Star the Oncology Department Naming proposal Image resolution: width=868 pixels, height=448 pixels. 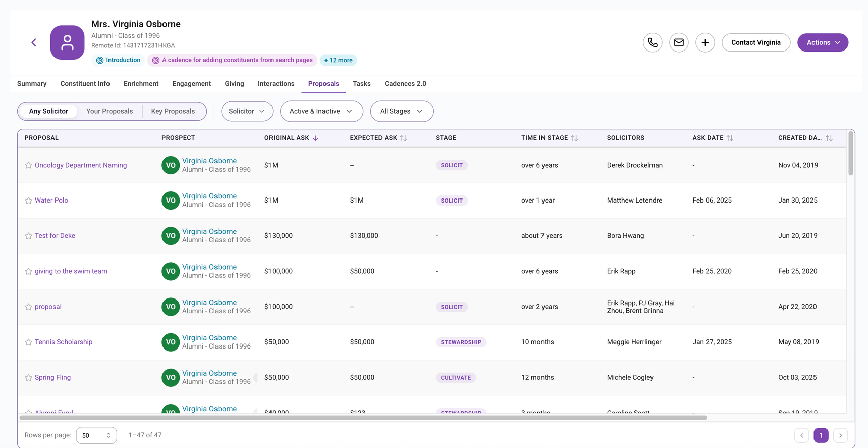28,165
